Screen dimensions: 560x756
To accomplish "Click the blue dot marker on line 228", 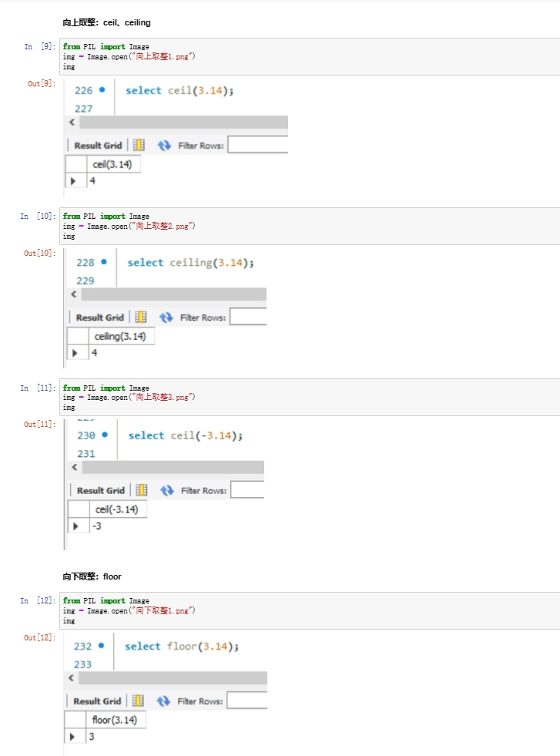I will [x=104, y=262].
